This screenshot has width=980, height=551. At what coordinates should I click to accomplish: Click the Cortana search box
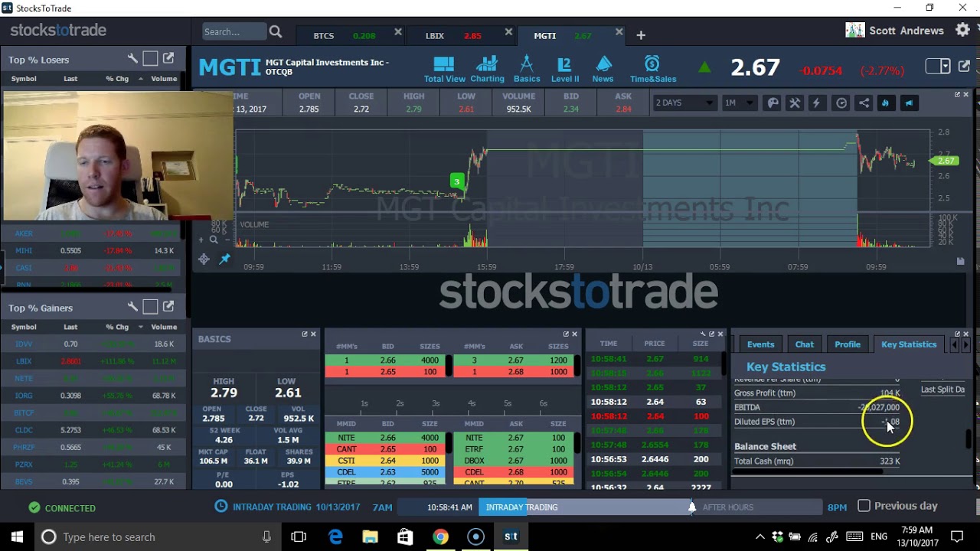click(158, 536)
